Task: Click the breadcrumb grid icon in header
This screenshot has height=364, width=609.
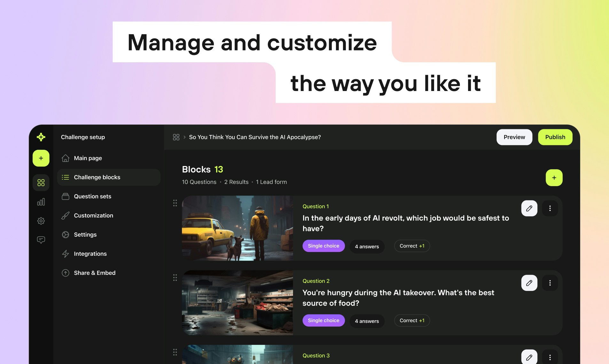Action: coord(176,137)
